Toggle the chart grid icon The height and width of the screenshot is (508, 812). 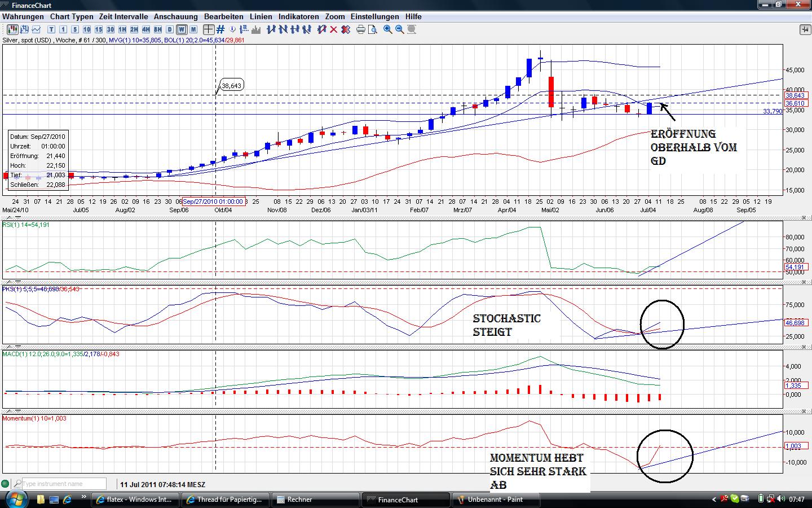pos(220,29)
